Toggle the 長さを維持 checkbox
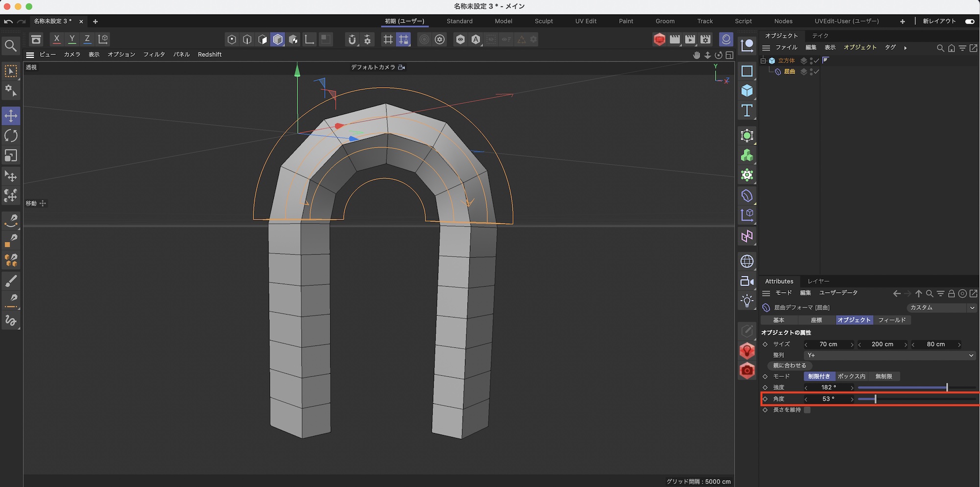980x487 pixels. coord(807,410)
